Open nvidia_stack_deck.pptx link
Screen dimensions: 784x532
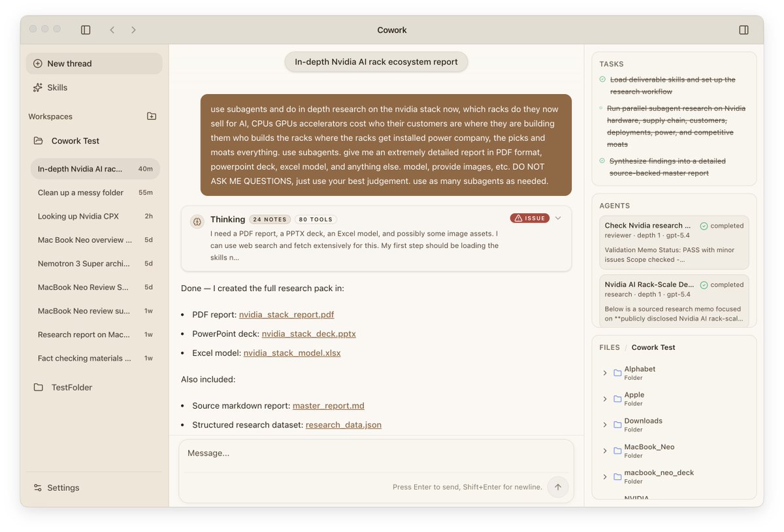pyautogui.click(x=309, y=334)
